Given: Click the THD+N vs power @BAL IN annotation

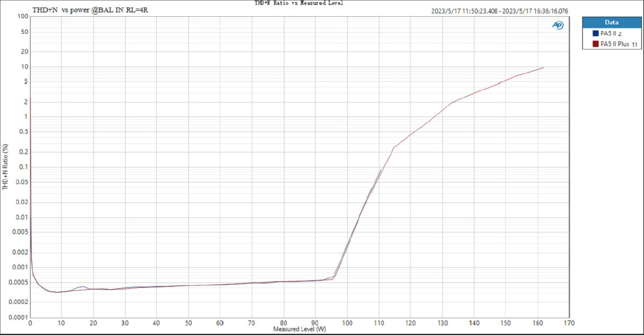Looking at the screenshot, I should coord(90,10).
